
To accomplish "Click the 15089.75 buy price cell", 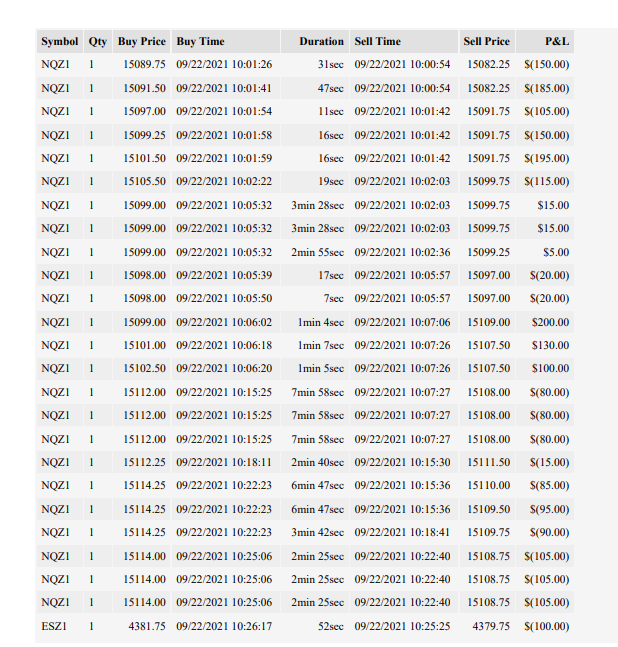I will pyautogui.click(x=142, y=64).
